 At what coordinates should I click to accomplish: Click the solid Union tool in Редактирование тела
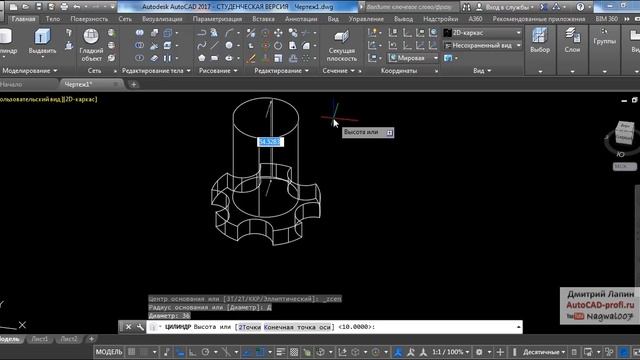point(140,33)
